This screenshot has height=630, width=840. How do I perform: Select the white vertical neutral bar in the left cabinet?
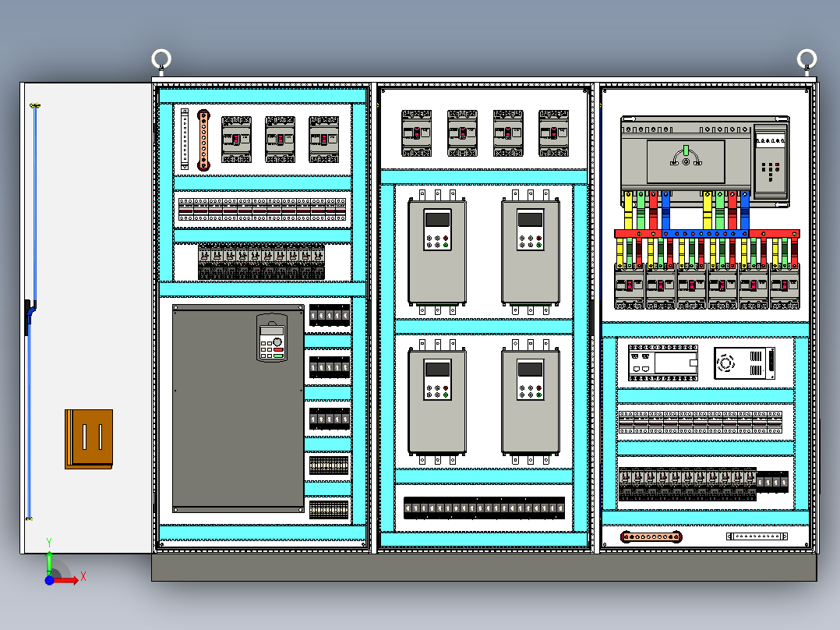(185, 139)
